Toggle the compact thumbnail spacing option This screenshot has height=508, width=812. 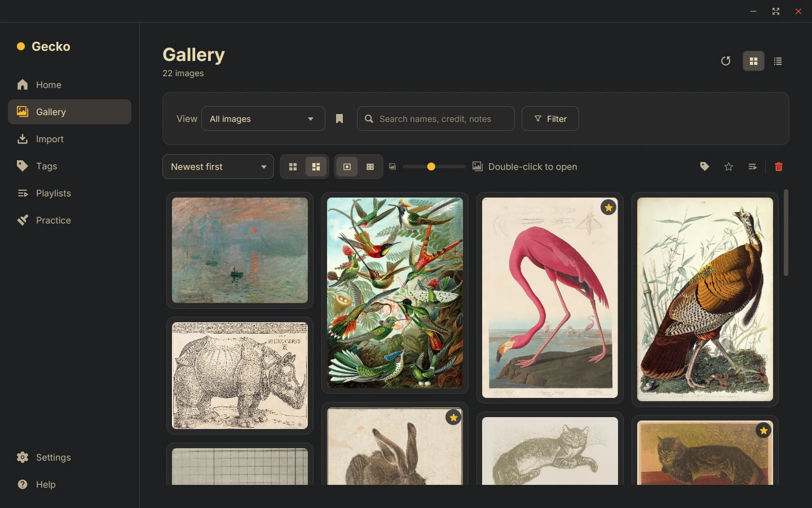point(370,167)
